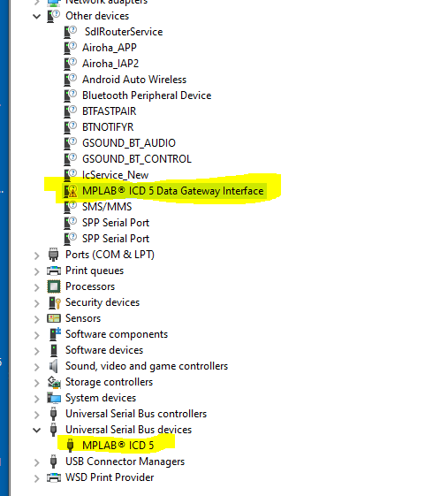Click the Universal Serial Bus devices USB icon
The height and width of the screenshot is (496, 448).
click(x=53, y=430)
